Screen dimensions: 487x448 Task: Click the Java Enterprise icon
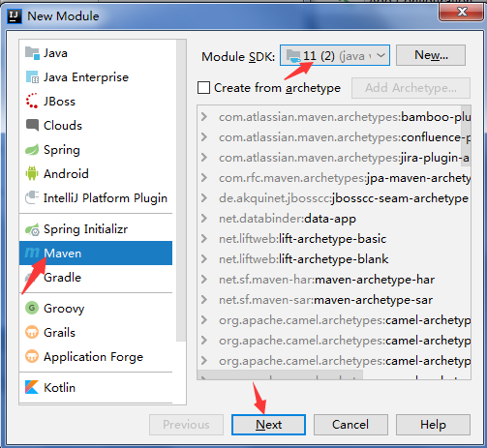click(x=32, y=77)
